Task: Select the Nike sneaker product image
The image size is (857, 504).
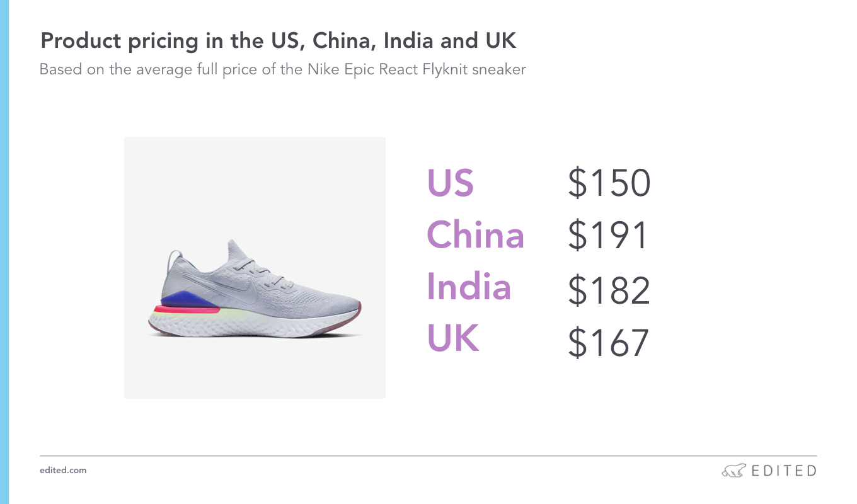Action: 255,268
